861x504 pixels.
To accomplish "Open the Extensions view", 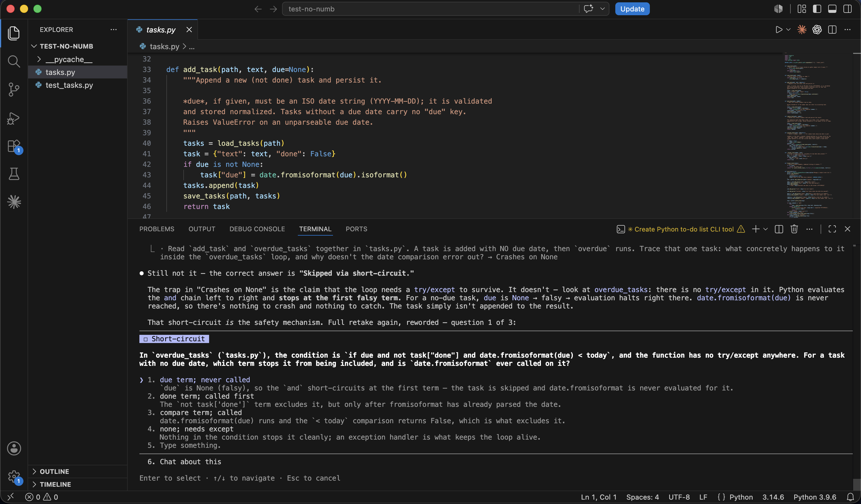I will pyautogui.click(x=14, y=146).
